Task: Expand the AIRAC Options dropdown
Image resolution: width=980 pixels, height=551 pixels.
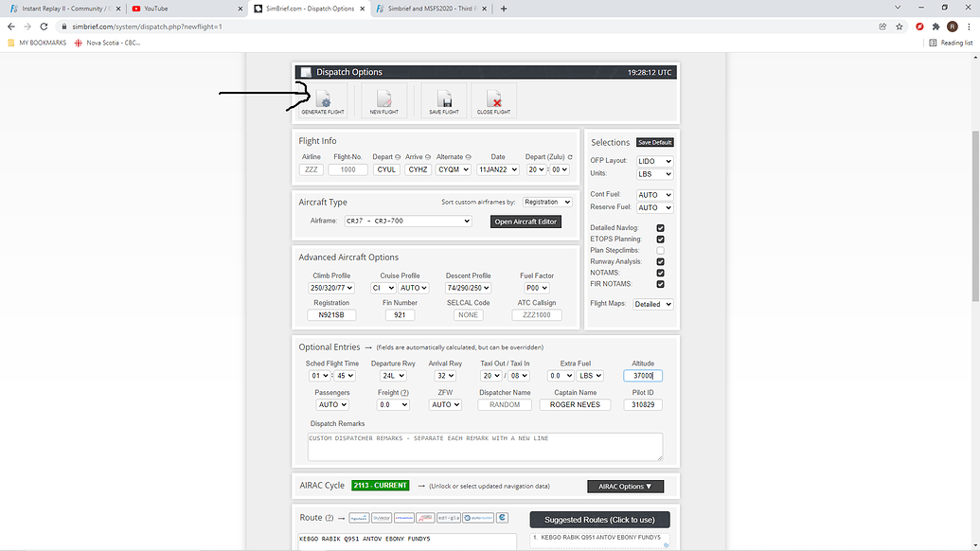Action: (x=625, y=486)
